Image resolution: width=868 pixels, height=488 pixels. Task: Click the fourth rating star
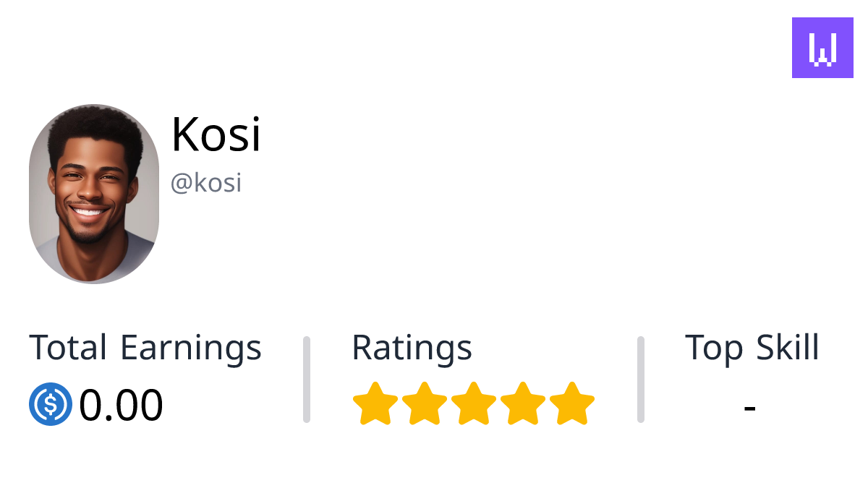(522, 402)
